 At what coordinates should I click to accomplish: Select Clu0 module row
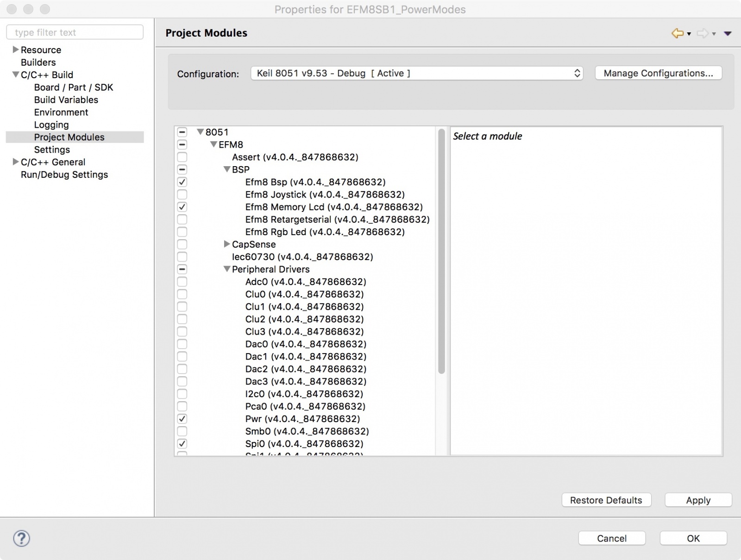pos(304,294)
